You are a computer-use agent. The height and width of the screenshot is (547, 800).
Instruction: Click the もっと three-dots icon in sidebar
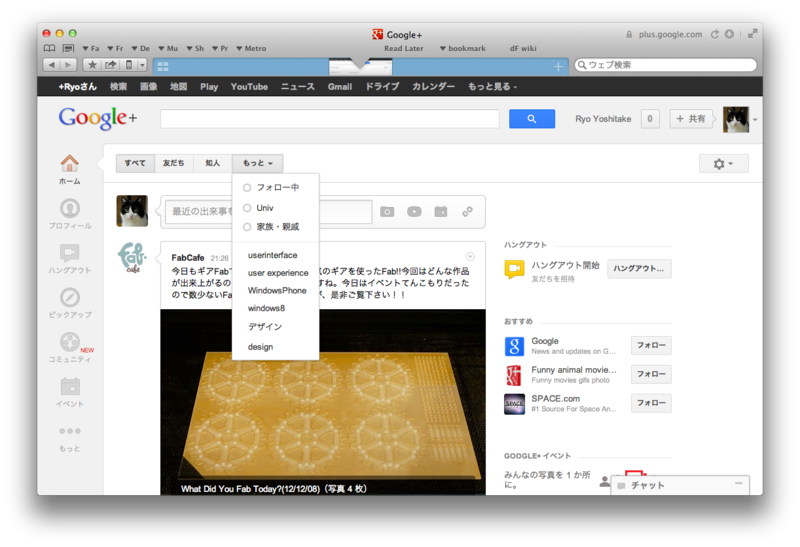pos(70,431)
